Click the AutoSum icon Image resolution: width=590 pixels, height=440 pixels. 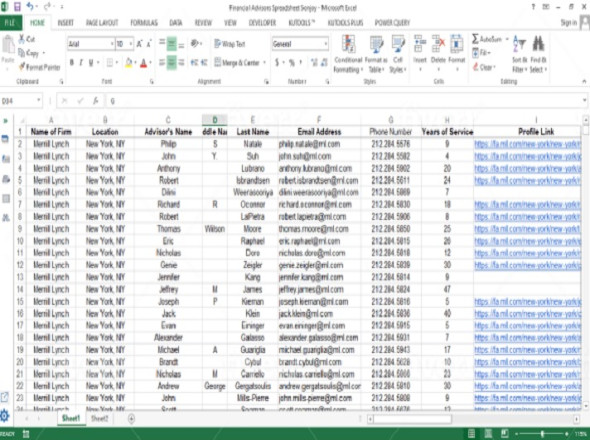[475, 39]
